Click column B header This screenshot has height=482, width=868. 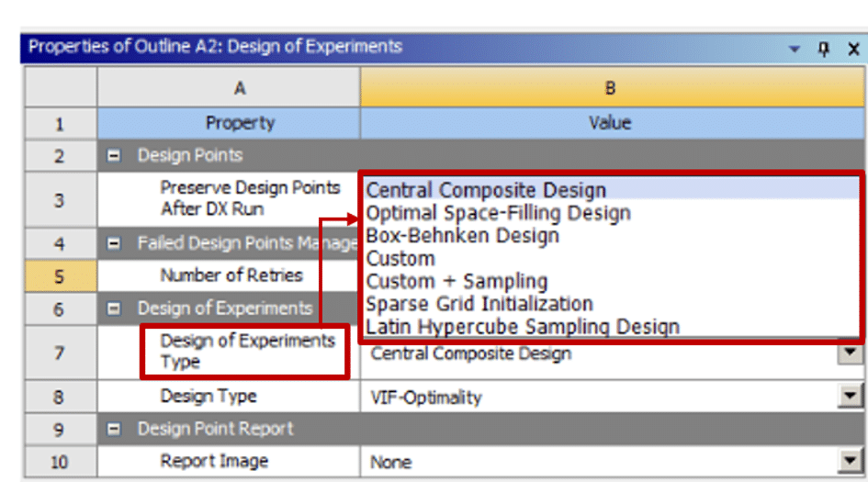coord(610,88)
